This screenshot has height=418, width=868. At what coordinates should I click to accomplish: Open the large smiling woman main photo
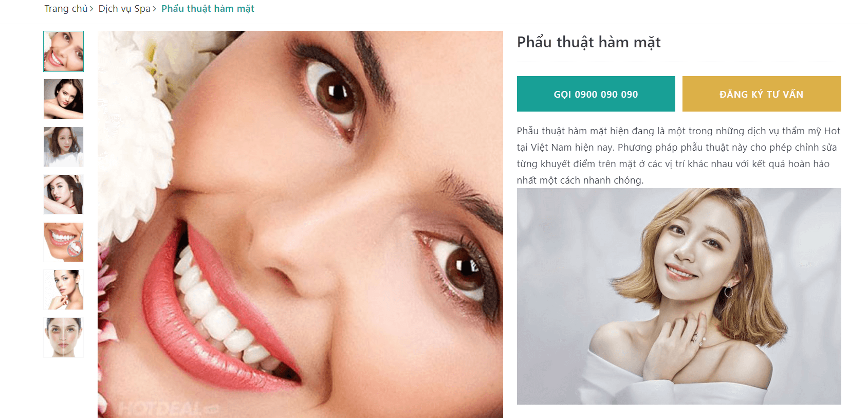coord(300,224)
